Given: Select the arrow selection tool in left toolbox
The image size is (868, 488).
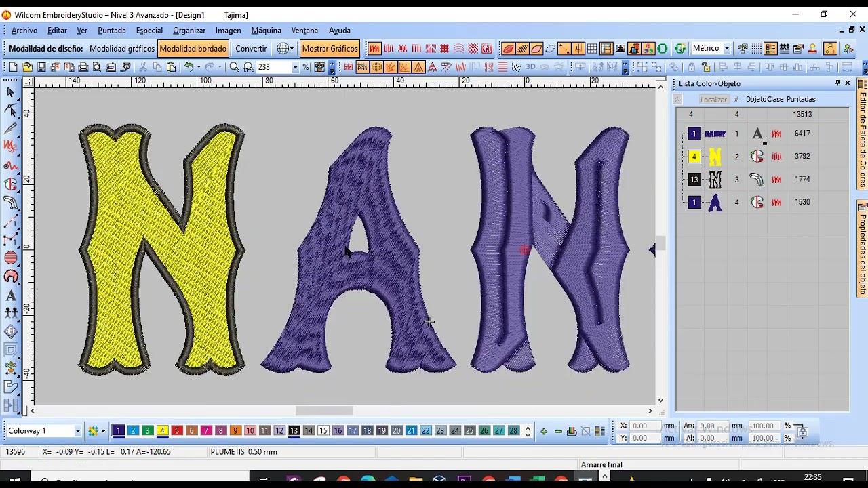Looking at the screenshot, I should pyautogui.click(x=11, y=92).
